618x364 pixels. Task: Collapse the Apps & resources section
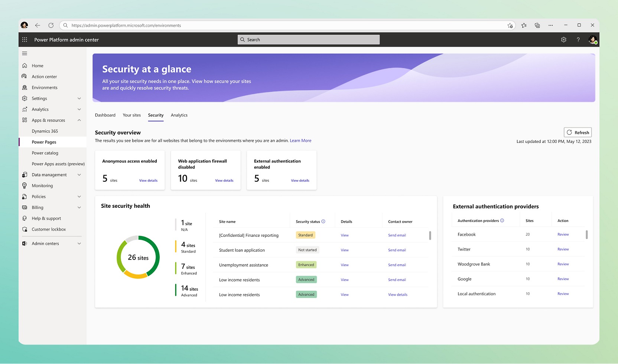point(79,120)
